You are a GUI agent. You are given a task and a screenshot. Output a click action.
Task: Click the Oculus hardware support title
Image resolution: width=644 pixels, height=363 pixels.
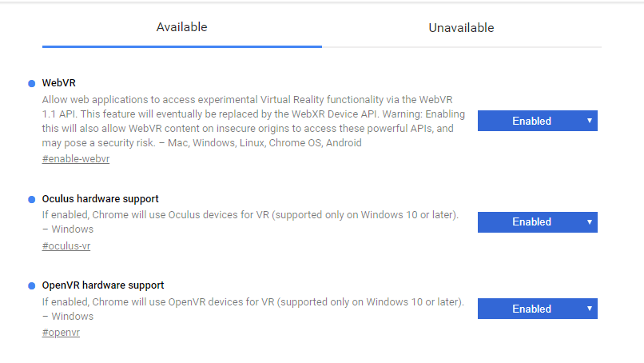100,199
